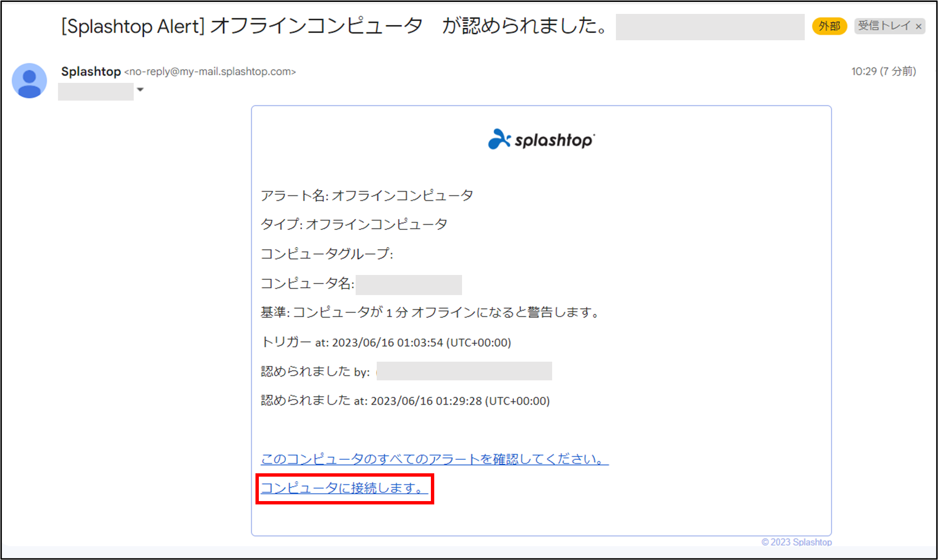The width and height of the screenshot is (938, 560).
Task: Click the email timestamp 10:29 (7 分前)
Action: coord(883,71)
